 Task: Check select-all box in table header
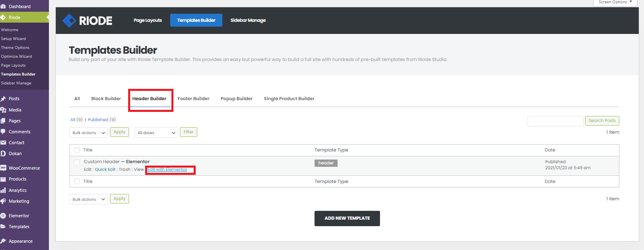click(x=77, y=150)
